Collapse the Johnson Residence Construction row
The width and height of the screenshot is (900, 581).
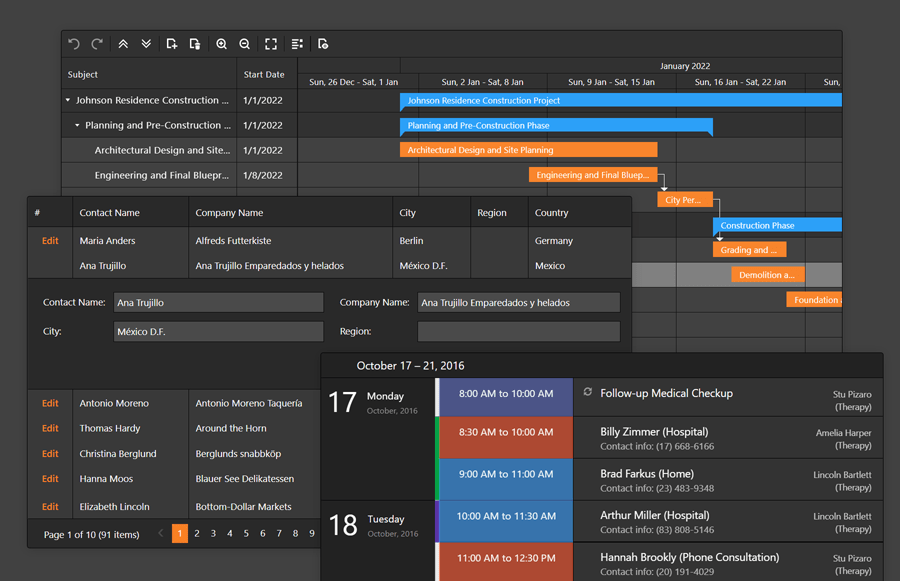coord(67,100)
